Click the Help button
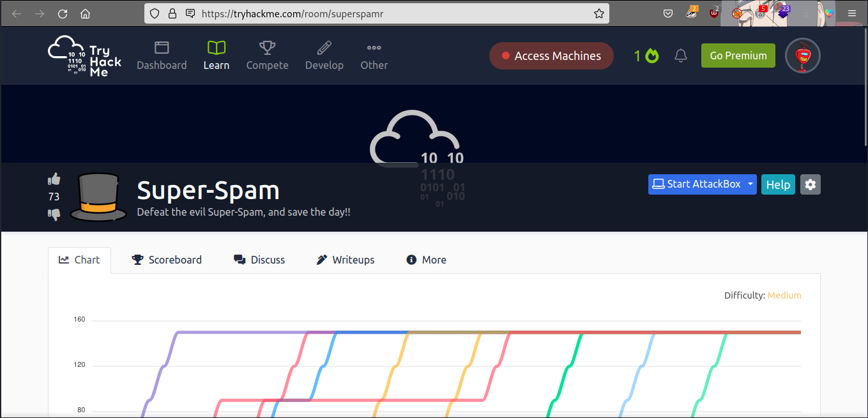 pyautogui.click(x=778, y=184)
